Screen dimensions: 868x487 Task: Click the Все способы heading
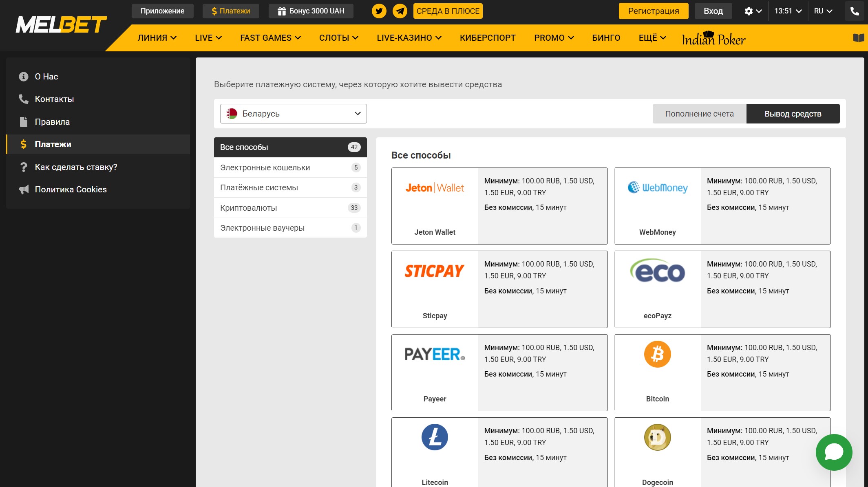(x=421, y=155)
